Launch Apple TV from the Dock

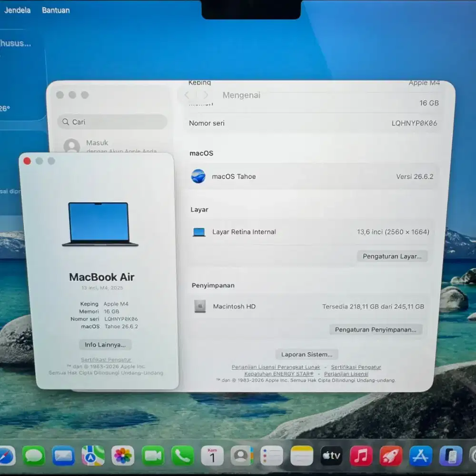331,456
